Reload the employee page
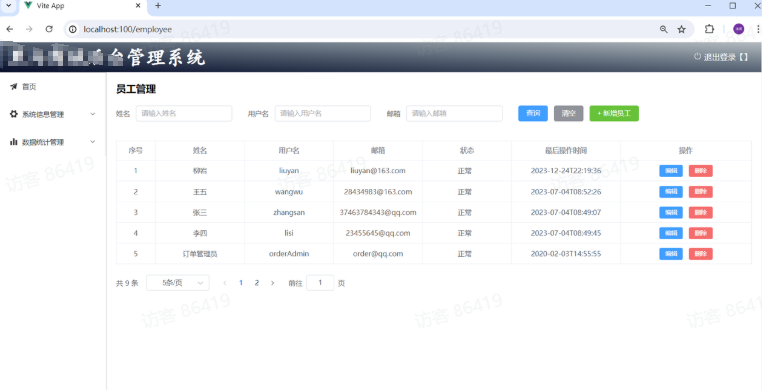Viewport: 762px width, 390px height. 49,29
